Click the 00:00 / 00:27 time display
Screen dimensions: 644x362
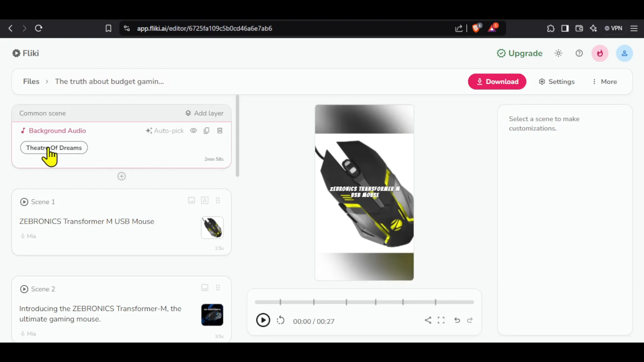[x=314, y=321]
